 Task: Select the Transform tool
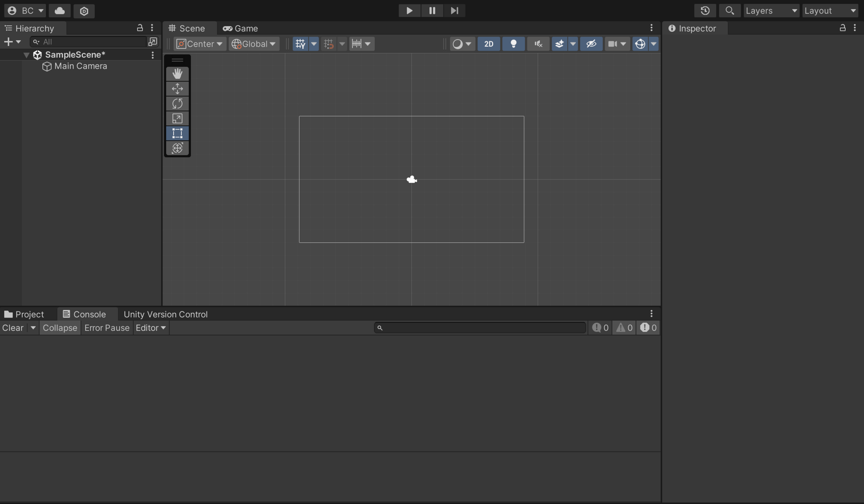(x=177, y=148)
